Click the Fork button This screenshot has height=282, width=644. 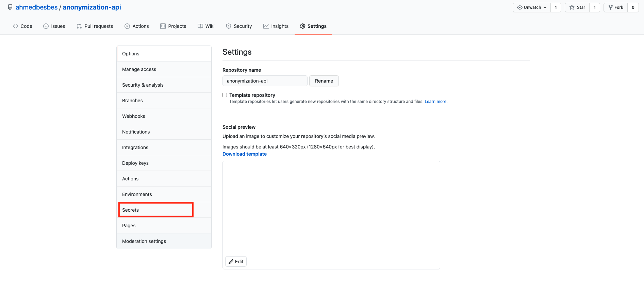point(616,7)
